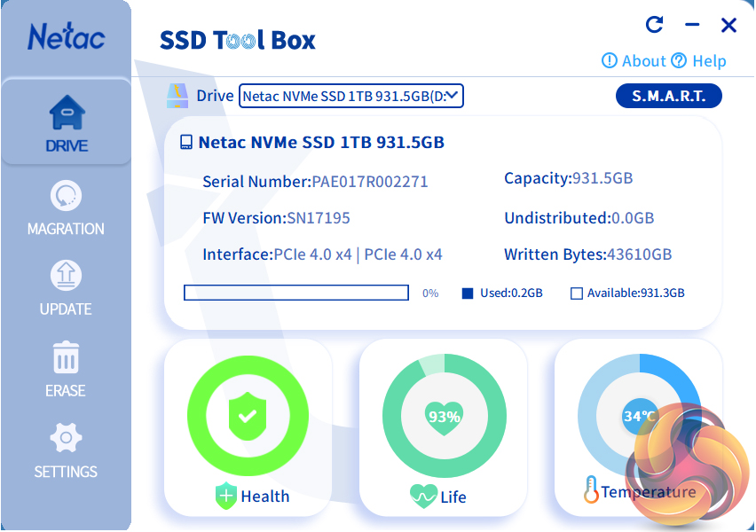Click the Written Bytes:43610GB value
Viewport: 756px width, 532px height.
(587, 254)
